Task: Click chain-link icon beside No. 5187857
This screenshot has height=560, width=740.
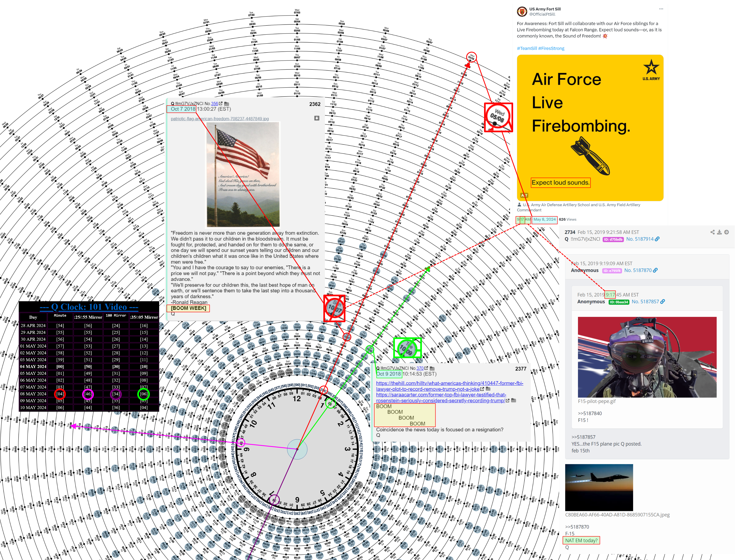Action: click(663, 302)
